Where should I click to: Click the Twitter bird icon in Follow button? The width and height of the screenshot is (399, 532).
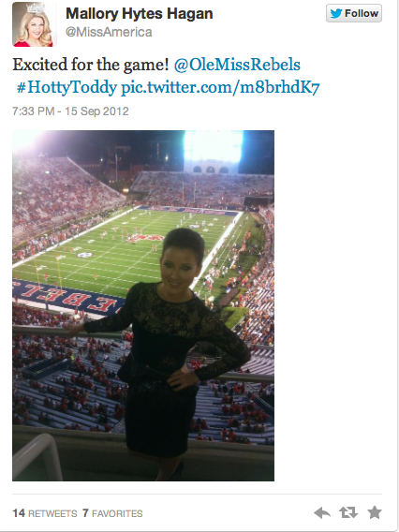click(336, 13)
